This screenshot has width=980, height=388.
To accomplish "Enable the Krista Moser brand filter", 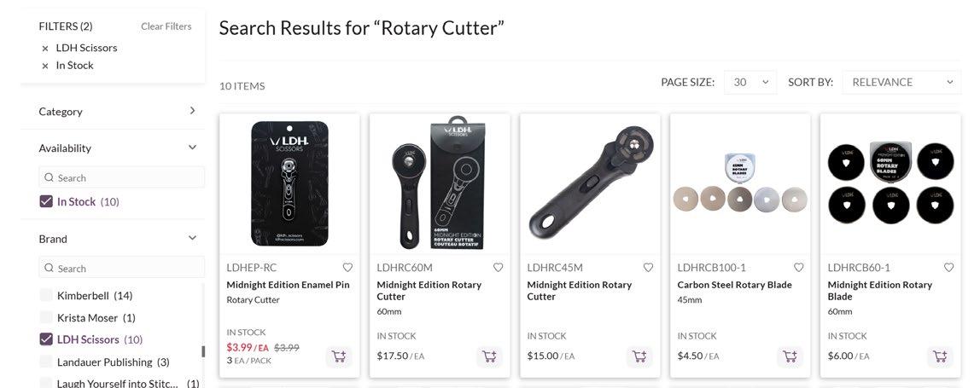I will 46,318.
